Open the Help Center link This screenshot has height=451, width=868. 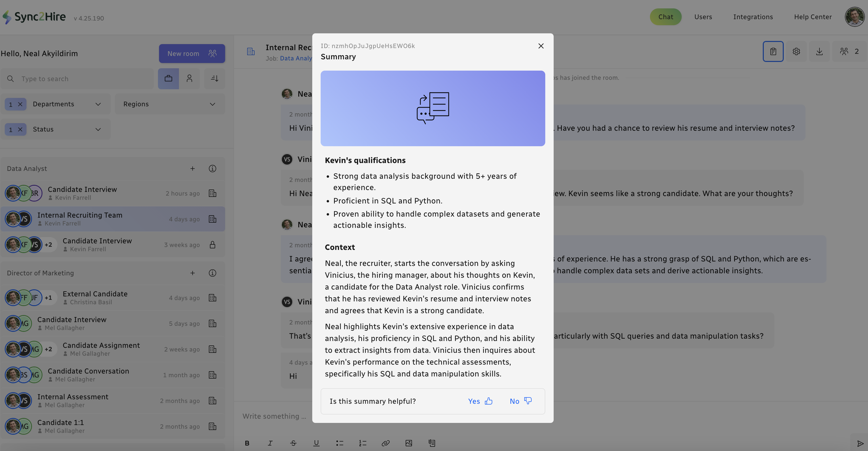pos(812,17)
